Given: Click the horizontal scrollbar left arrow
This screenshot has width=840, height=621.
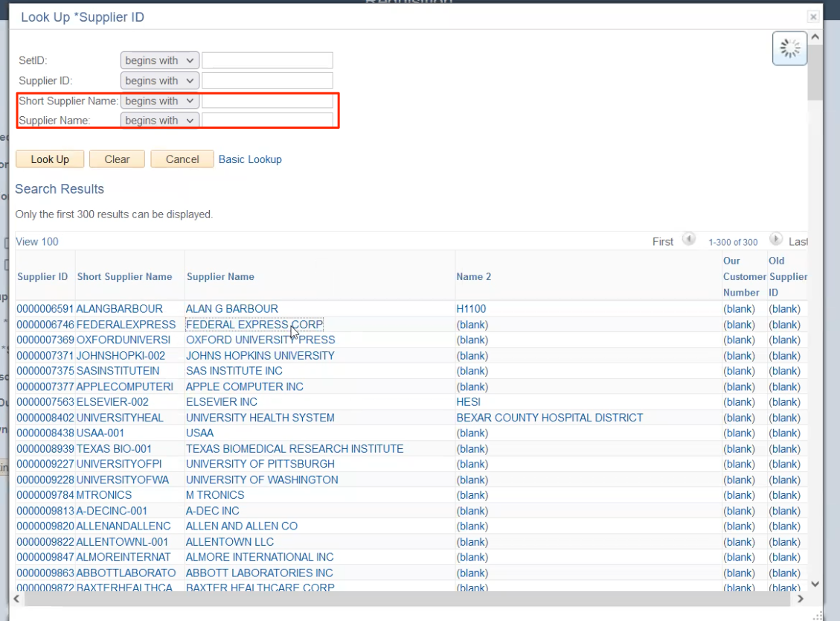Looking at the screenshot, I should [x=16, y=599].
